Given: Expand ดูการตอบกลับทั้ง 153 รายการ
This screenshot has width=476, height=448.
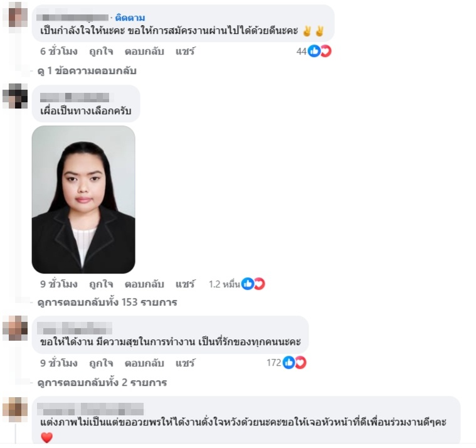Looking at the screenshot, I should (107, 302).
